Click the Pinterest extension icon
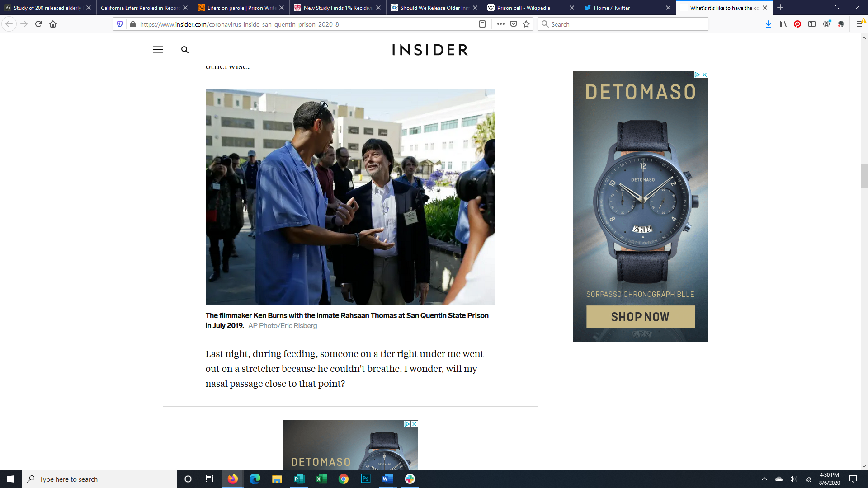The image size is (868, 488). click(x=797, y=24)
